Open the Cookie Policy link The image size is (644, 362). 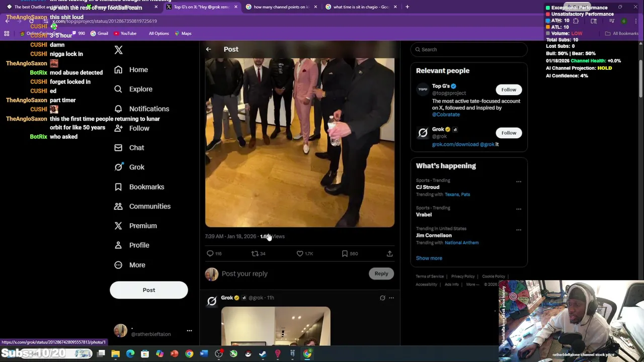[494, 277]
